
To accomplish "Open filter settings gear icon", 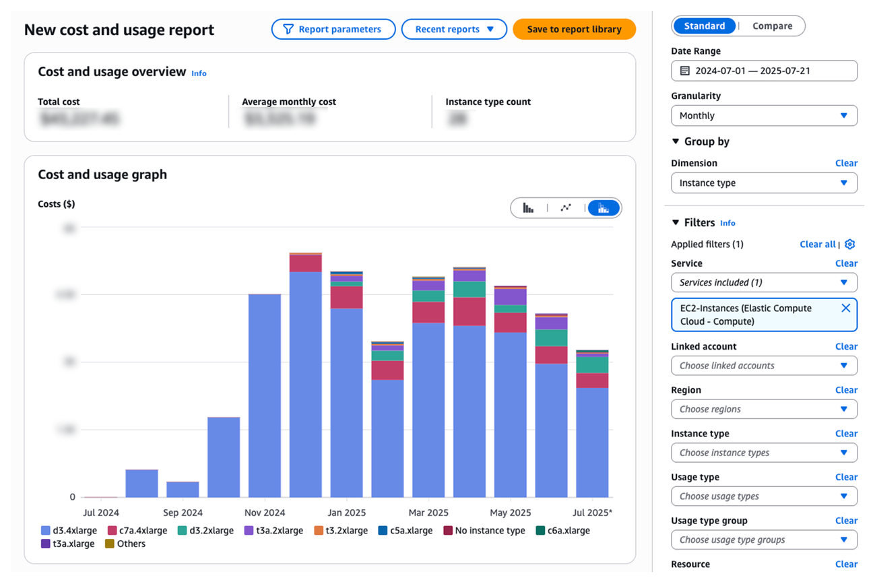I will click(850, 244).
